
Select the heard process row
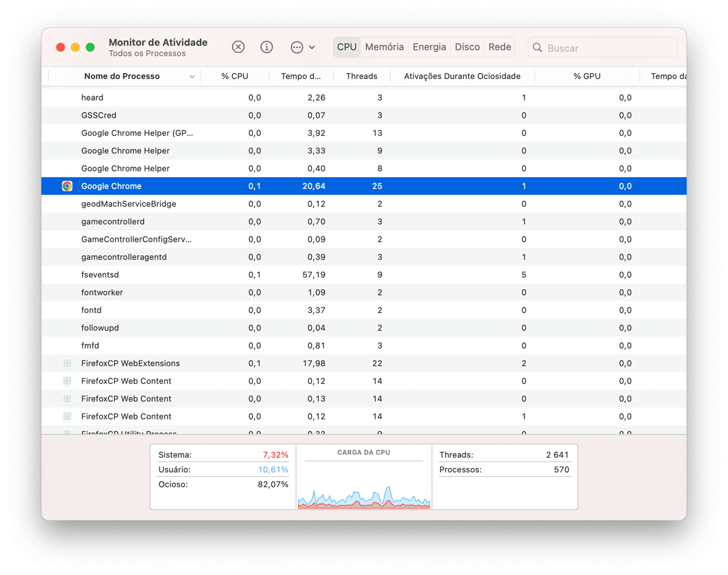pyautogui.click(x=364, y=98)
